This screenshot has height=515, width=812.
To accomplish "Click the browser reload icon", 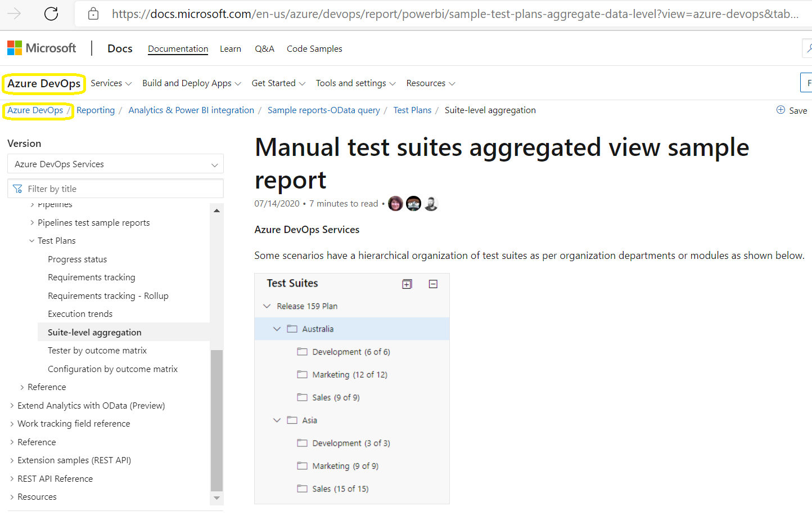I will click(x=50, y=14).
